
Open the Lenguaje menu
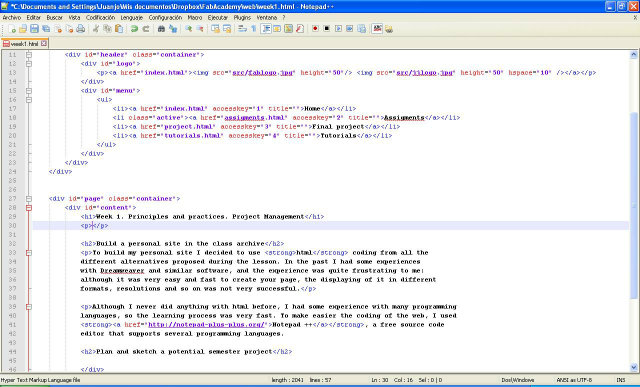click(x=131, y=18)
